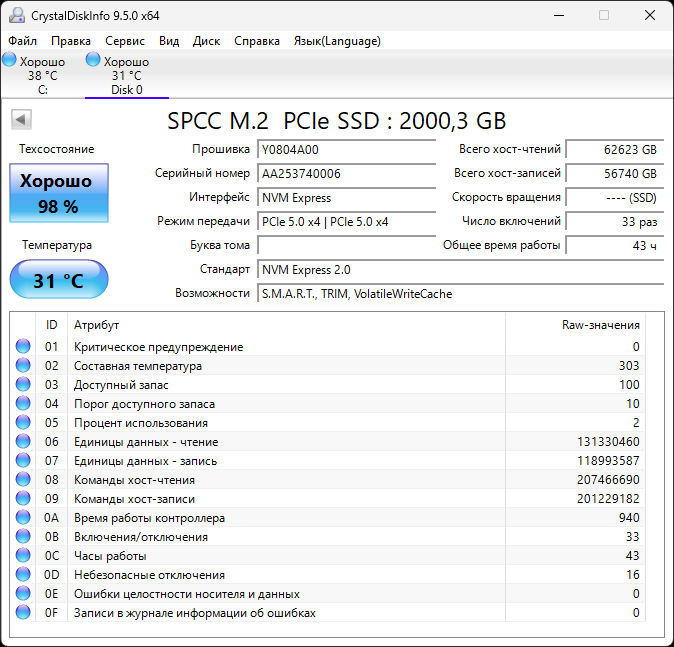Select the Disk 0 drive tab
Image resolution: width=674 pixels, height=647 pixels.
pyautogui.click(x=126, y=76)
